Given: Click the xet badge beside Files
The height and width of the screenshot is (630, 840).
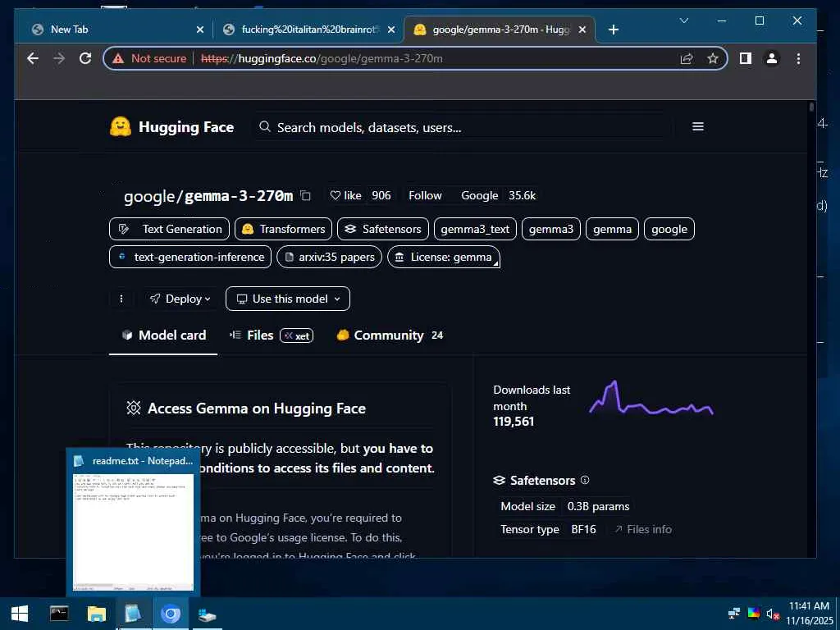Looking at the screenshot, I should pyautogui.click(x=296, y=336).
